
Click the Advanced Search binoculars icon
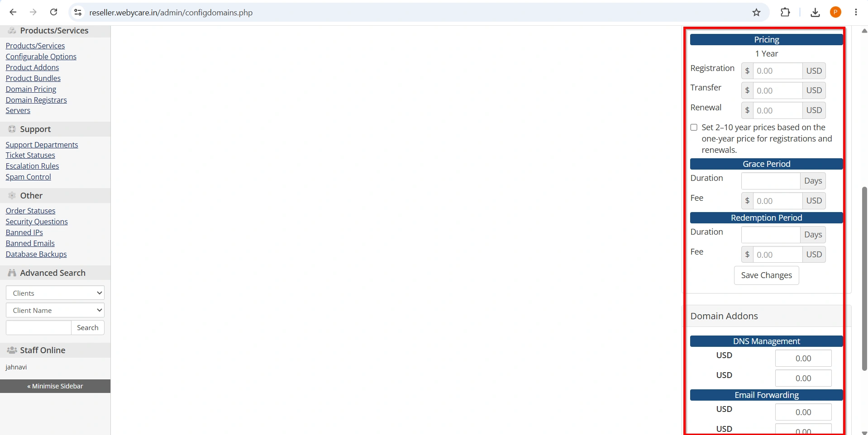tap(12, 273)
